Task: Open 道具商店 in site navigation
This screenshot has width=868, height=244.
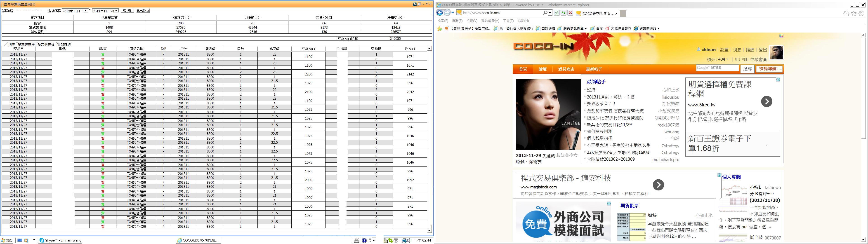Action: 566,69
